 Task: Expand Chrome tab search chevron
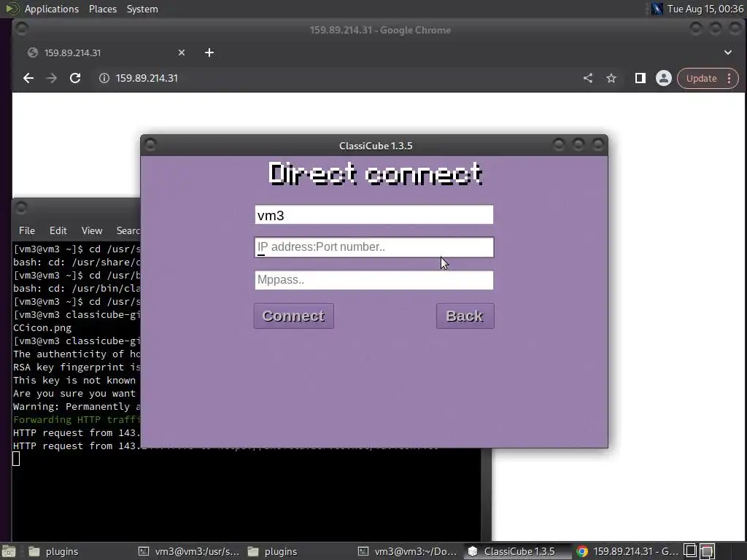(727, 52)
